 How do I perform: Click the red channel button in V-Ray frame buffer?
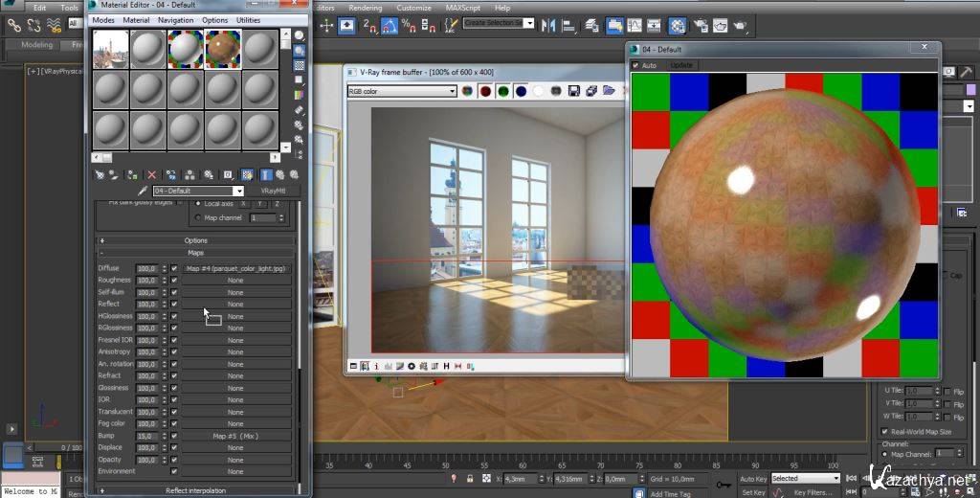click(x=485, y=91)
